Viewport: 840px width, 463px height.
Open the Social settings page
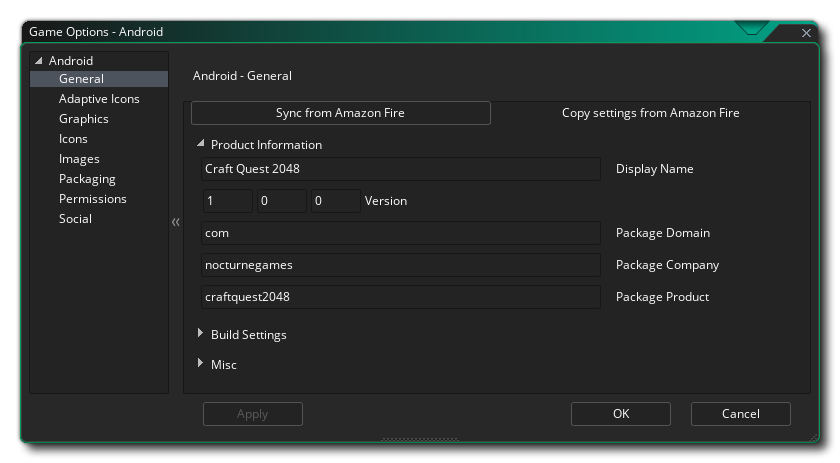click(75, 219)
